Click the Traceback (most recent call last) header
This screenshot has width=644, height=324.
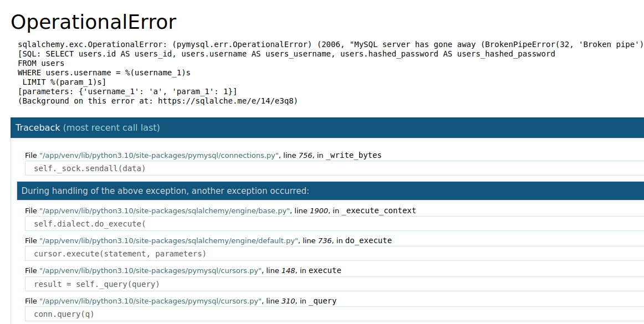click(x=328, y=128)
